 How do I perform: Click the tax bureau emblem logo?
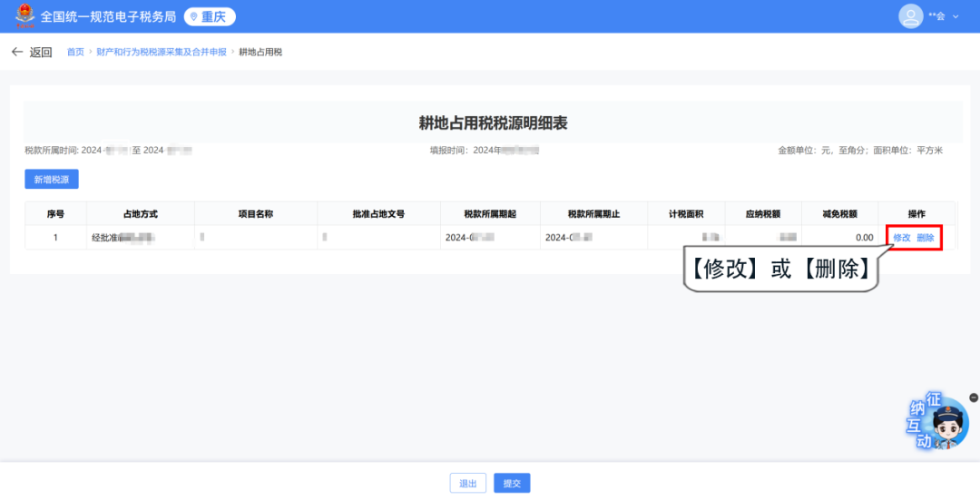click(x=25, y=16)
